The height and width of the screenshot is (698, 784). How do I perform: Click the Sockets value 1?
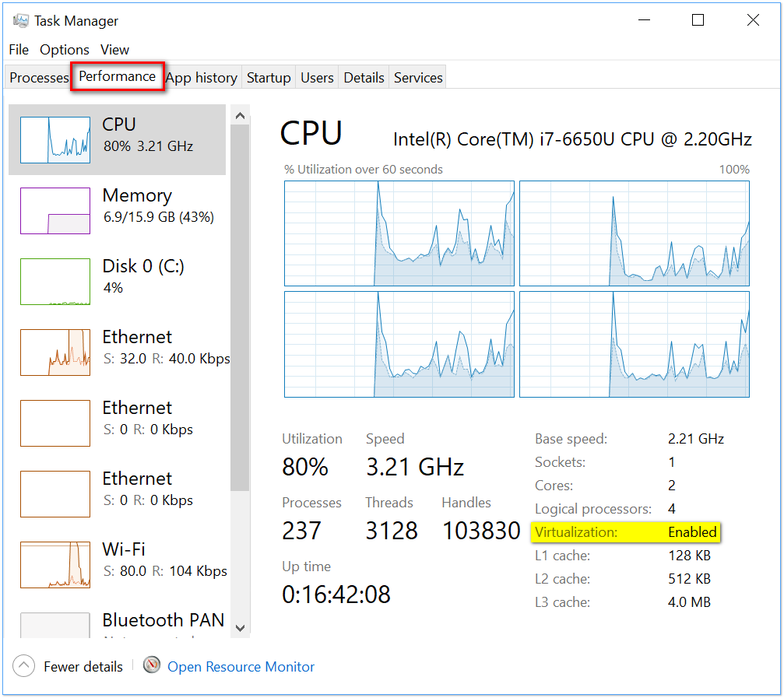point(672,462)
